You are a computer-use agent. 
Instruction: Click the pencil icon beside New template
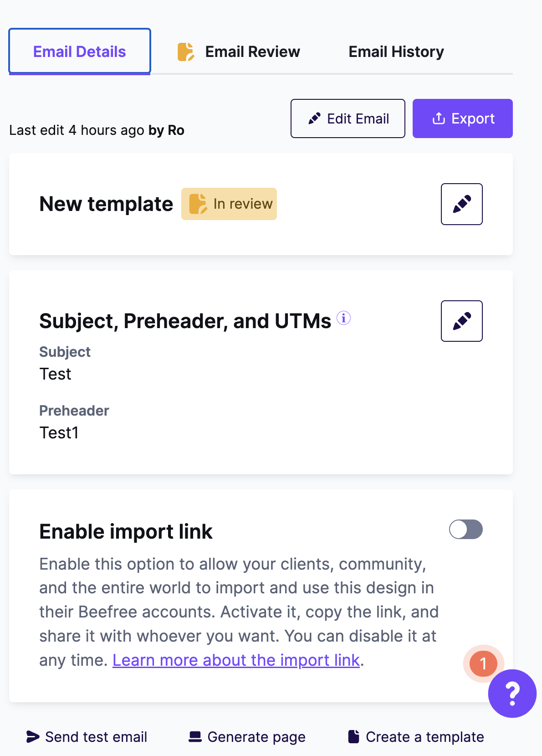[x=461, y=204]
